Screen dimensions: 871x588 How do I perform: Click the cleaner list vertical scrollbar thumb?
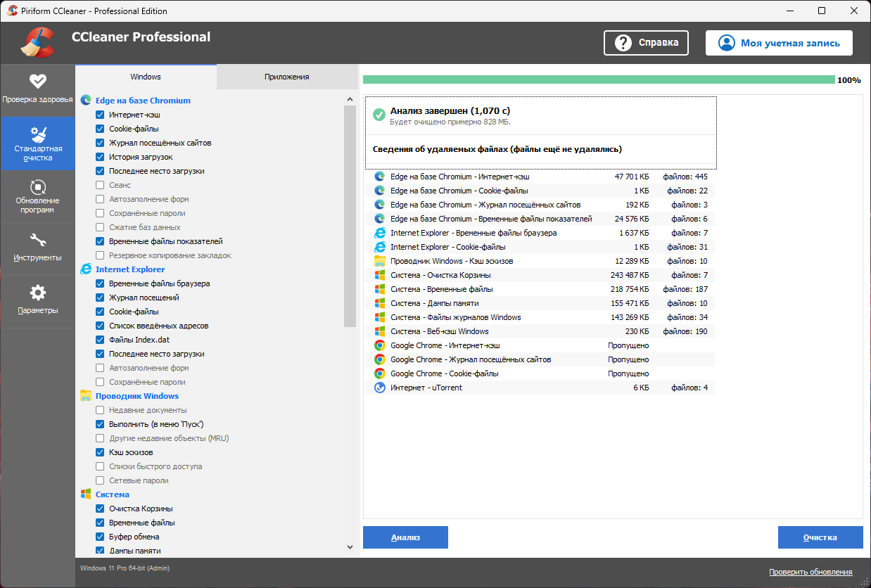click(x=350, y=216)
